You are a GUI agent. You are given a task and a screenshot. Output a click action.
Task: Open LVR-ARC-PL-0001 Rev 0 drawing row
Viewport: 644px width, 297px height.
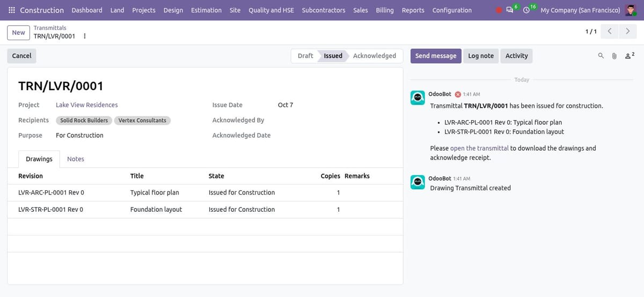[x=205, y=192]
